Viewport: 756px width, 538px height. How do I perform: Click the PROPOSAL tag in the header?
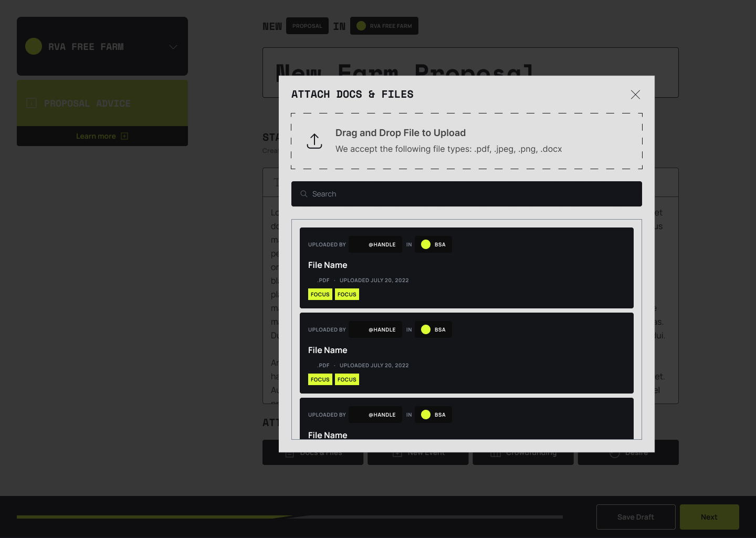tap(307, 26)
